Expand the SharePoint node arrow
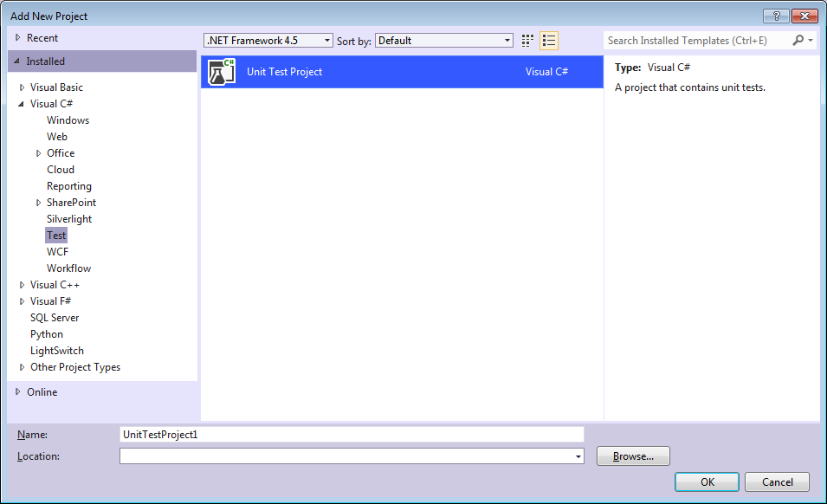The width and height of the screenshot is (827, 504). pos(38,203)
